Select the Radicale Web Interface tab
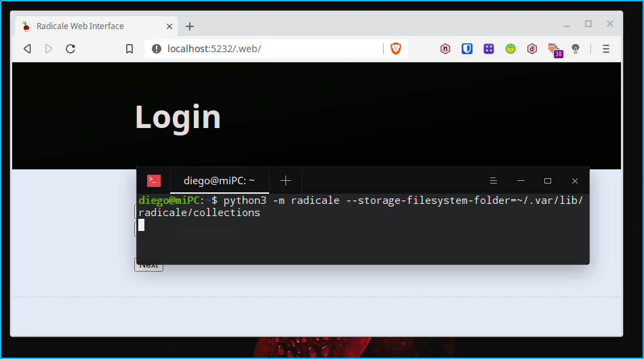The height and width of the screenshot is (359, 644). point(80,26)
